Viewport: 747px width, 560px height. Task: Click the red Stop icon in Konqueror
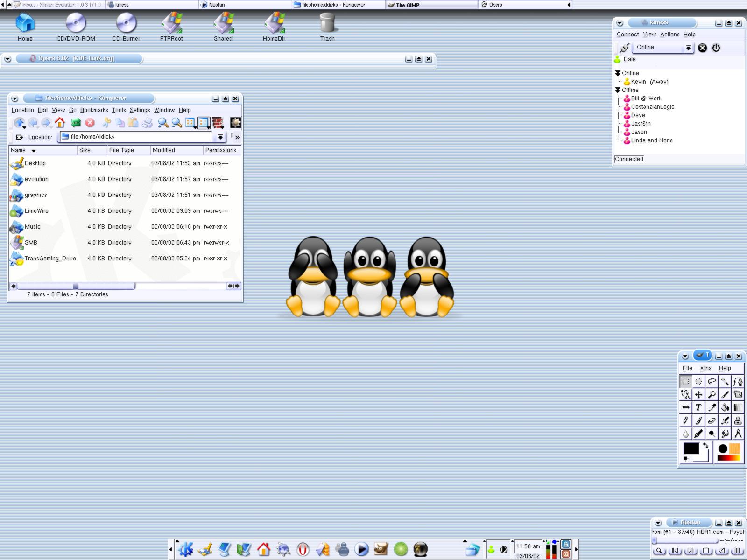click(x=90, y=123)
